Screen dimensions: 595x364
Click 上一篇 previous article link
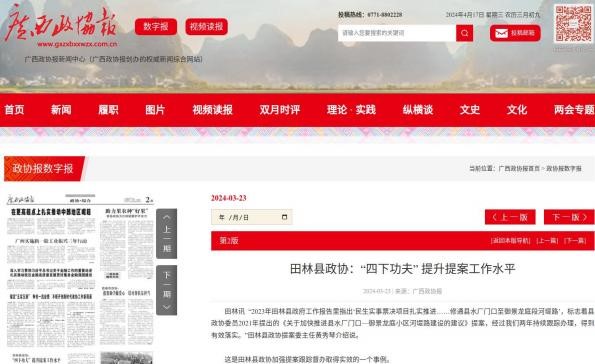pos(547,241)
